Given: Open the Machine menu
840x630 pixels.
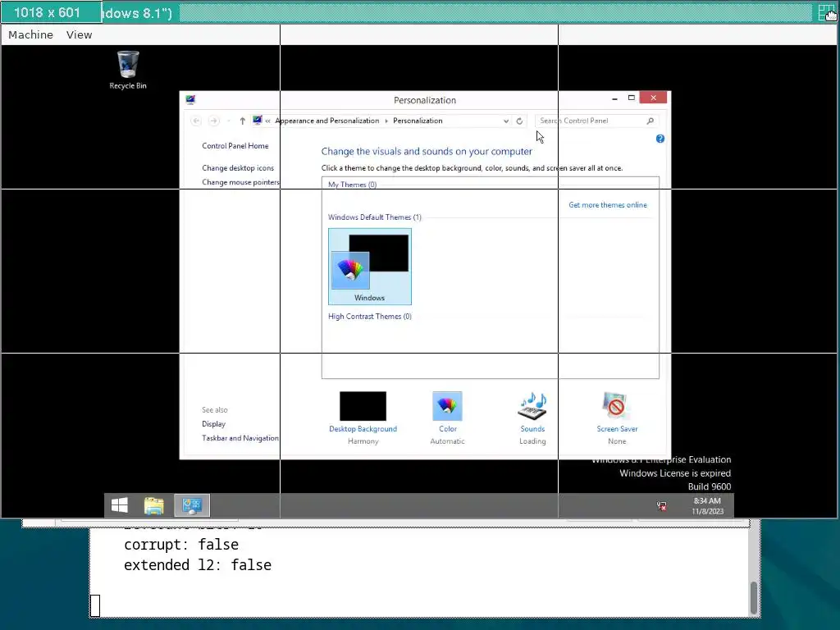Looking at the screenshot, I should 30,34.
